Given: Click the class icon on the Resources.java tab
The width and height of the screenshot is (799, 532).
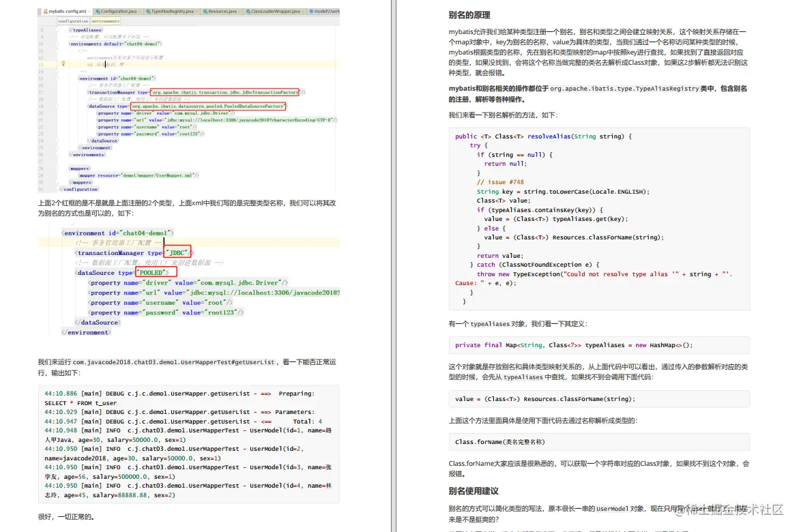Looking at the screenshot, I should click(204, 12).
